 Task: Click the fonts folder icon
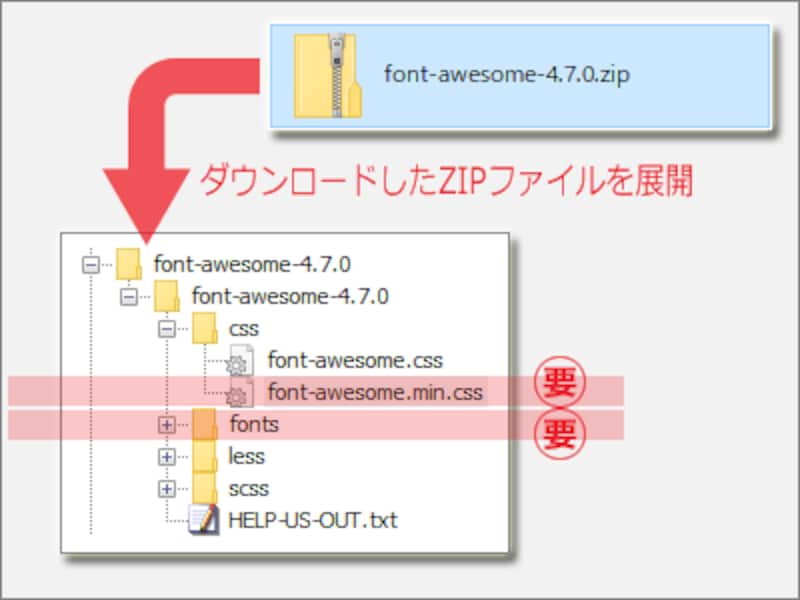tap(205, 424)
